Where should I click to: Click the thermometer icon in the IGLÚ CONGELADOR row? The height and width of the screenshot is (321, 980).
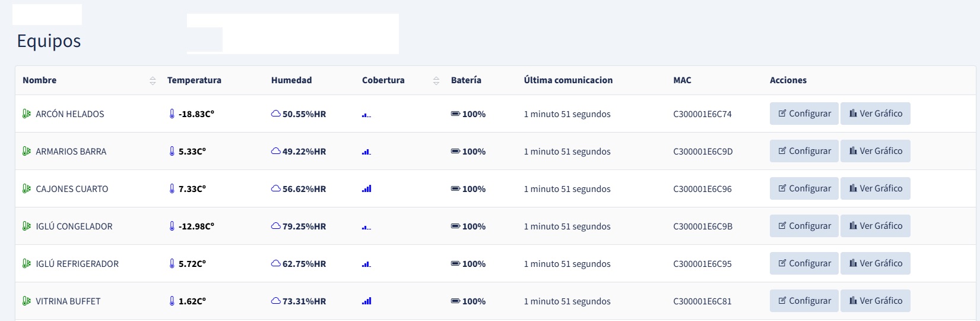pyautogui.click(x=172, y=226)
